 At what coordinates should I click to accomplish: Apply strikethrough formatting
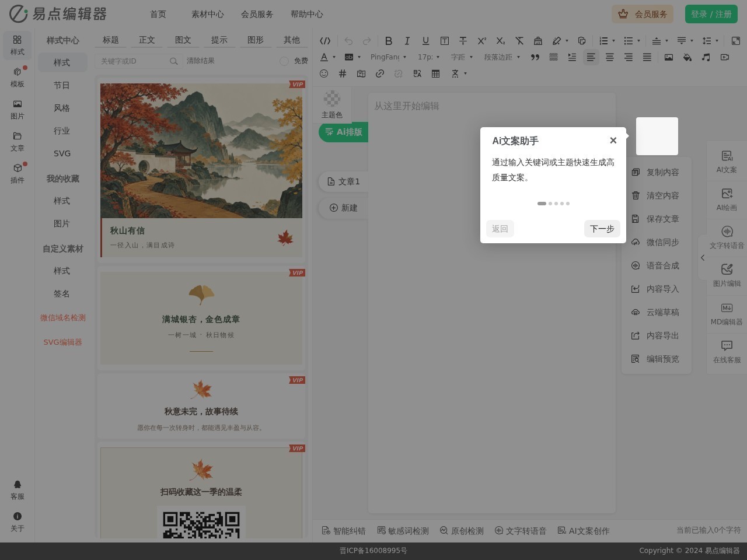point(463,41)
